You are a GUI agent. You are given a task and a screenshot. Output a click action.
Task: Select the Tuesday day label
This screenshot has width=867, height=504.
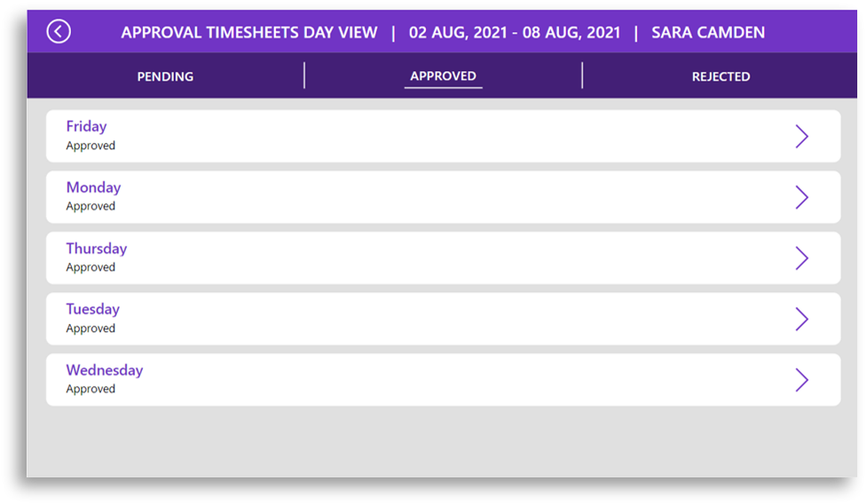(x=93, y=309)
